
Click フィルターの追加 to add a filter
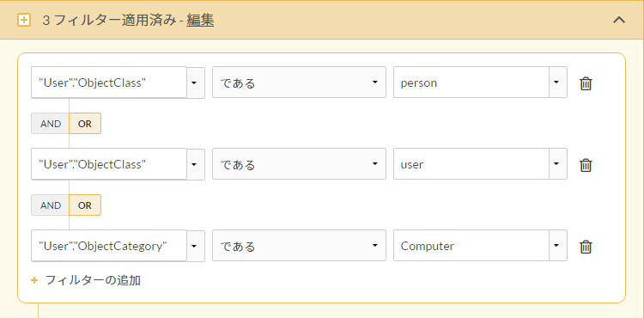pos(93,280)
